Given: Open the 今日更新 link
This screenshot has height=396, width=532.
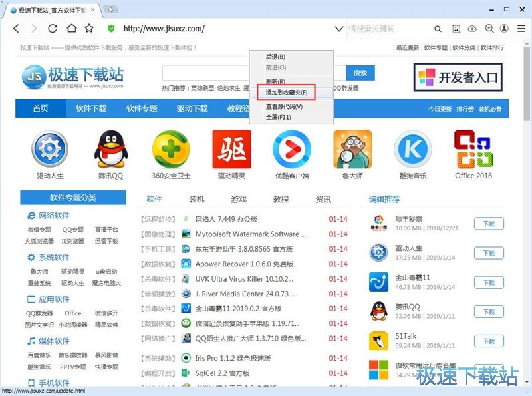Looking at the screenshot, I should point(440,109).
